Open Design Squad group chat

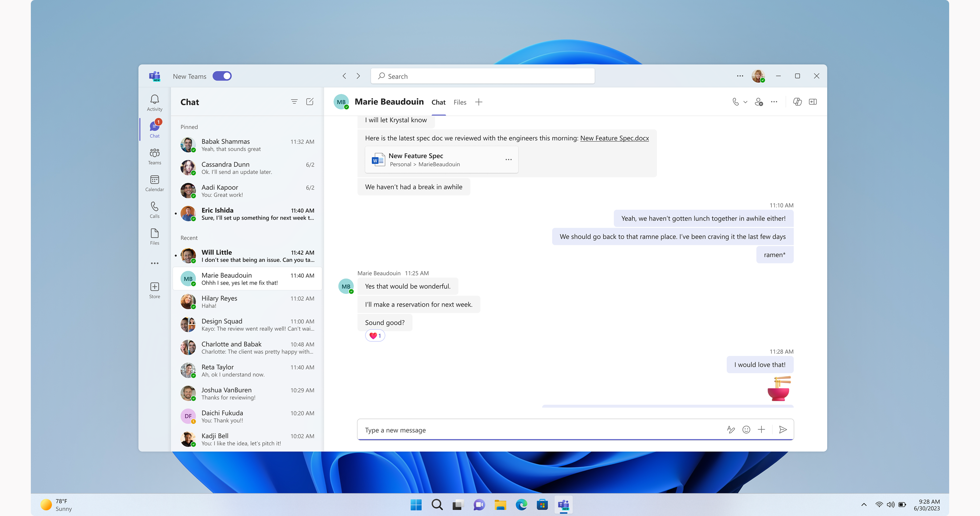(x=247, y=325)
